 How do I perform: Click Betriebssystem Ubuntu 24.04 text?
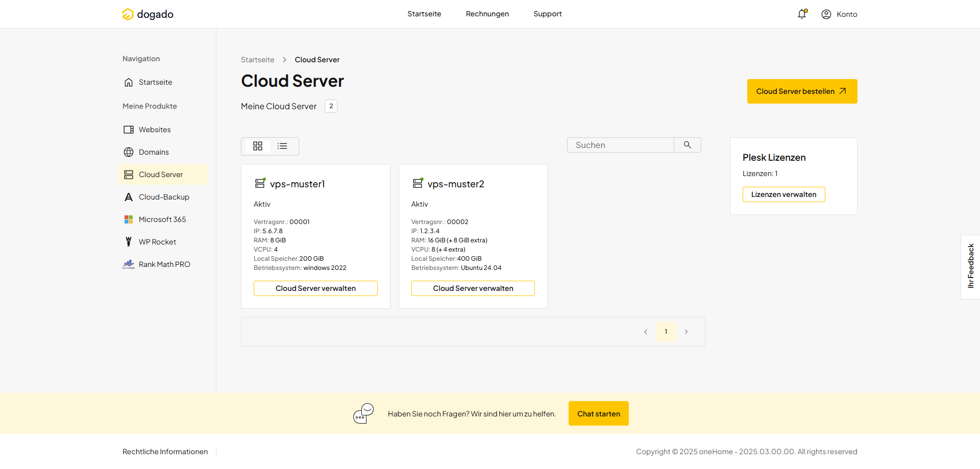pos(481,268)
